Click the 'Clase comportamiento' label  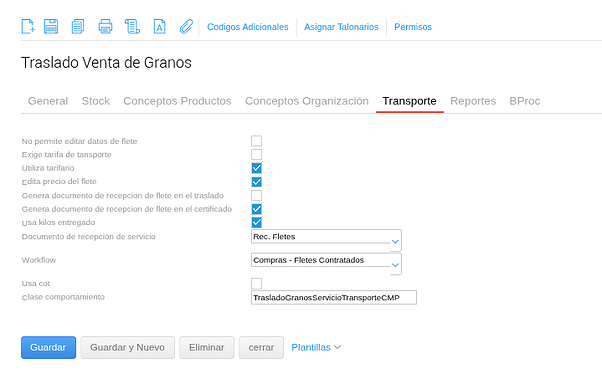63,297
